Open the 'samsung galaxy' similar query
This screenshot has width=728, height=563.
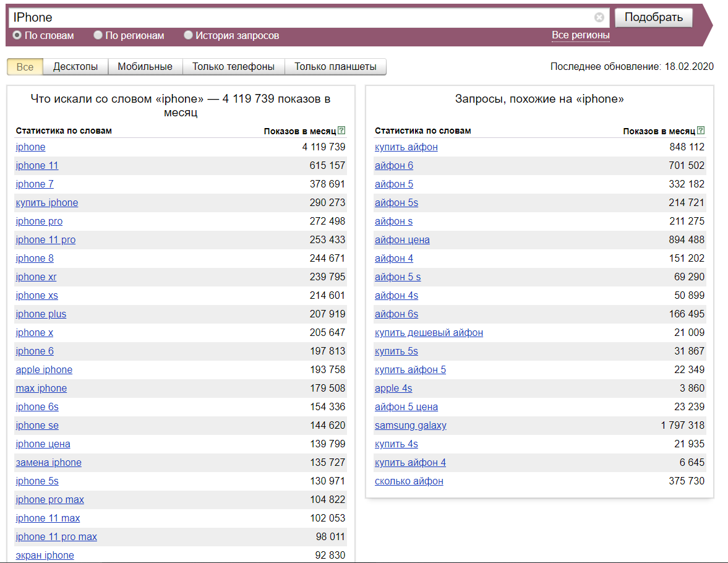click(411, 426)
